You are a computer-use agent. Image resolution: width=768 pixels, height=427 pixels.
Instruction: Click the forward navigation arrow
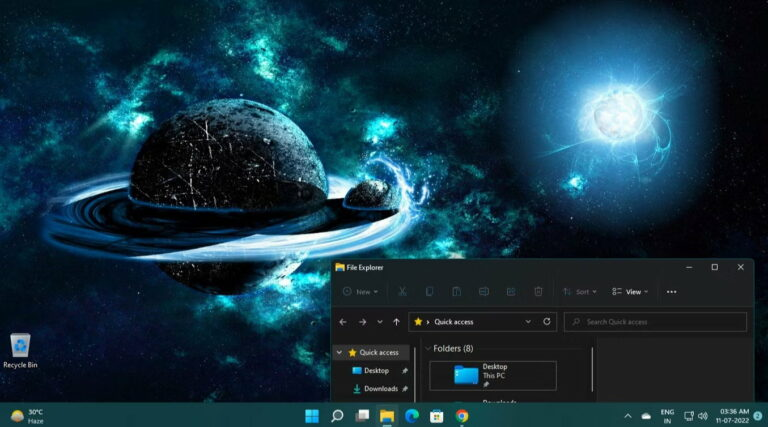tap(362, 322)
